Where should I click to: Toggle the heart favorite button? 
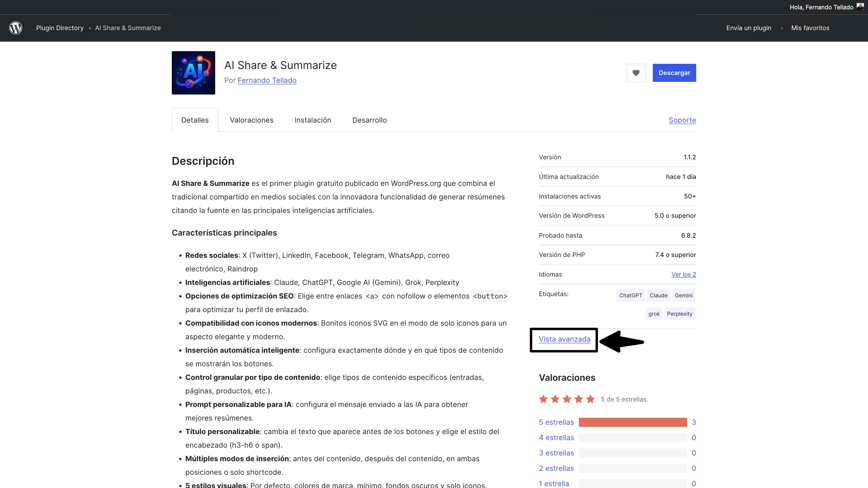(636, 73)
